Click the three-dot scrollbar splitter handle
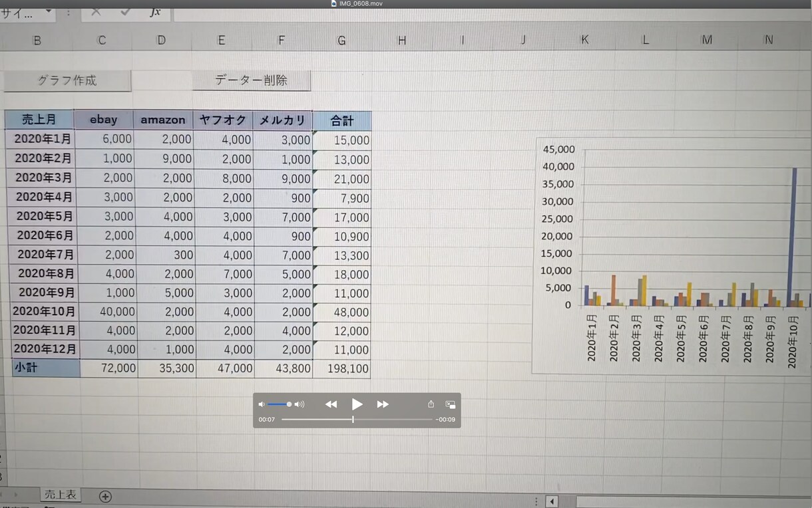The image size is (812, 508). click(x=536, y=501)
